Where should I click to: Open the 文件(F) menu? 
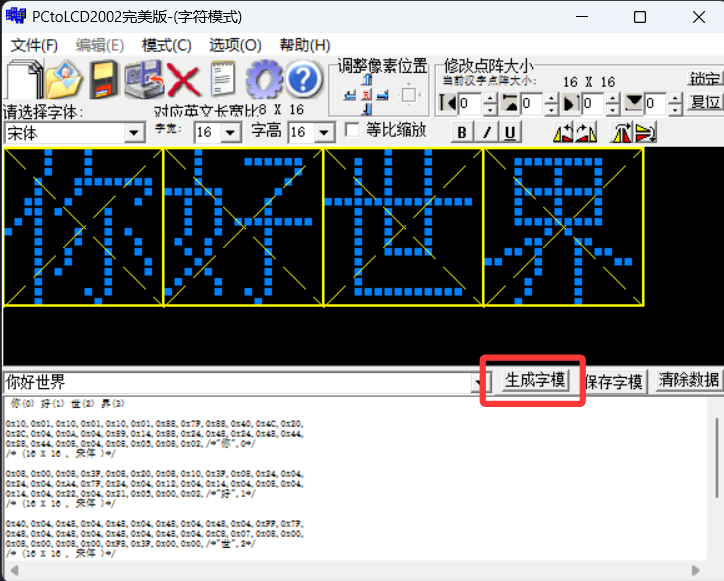tap(34, 45)
